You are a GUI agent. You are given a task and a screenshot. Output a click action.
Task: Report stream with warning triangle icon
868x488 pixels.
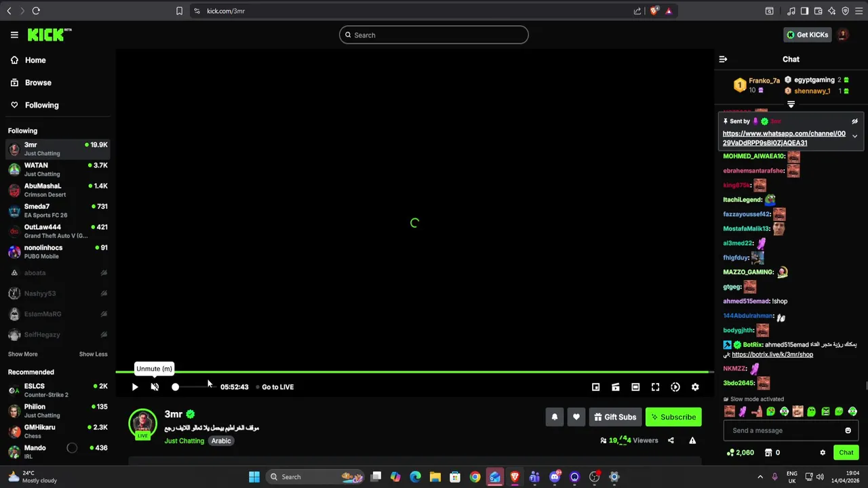coord(692,441)
